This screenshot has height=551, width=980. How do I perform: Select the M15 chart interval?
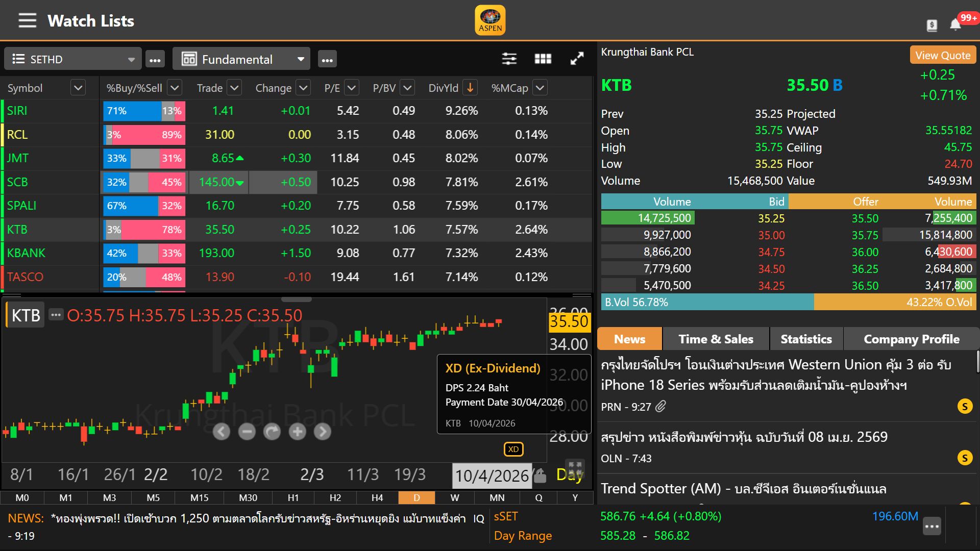199,498
